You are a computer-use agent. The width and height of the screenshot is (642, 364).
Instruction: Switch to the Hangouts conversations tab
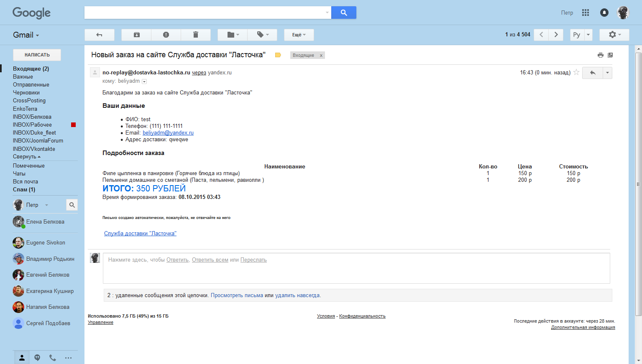(37, 358)
